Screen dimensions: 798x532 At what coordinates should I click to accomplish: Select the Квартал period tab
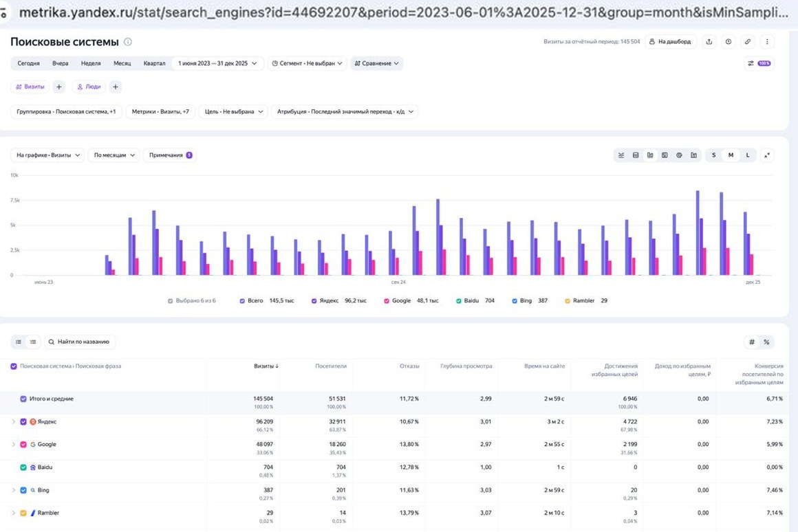[154, 63]
